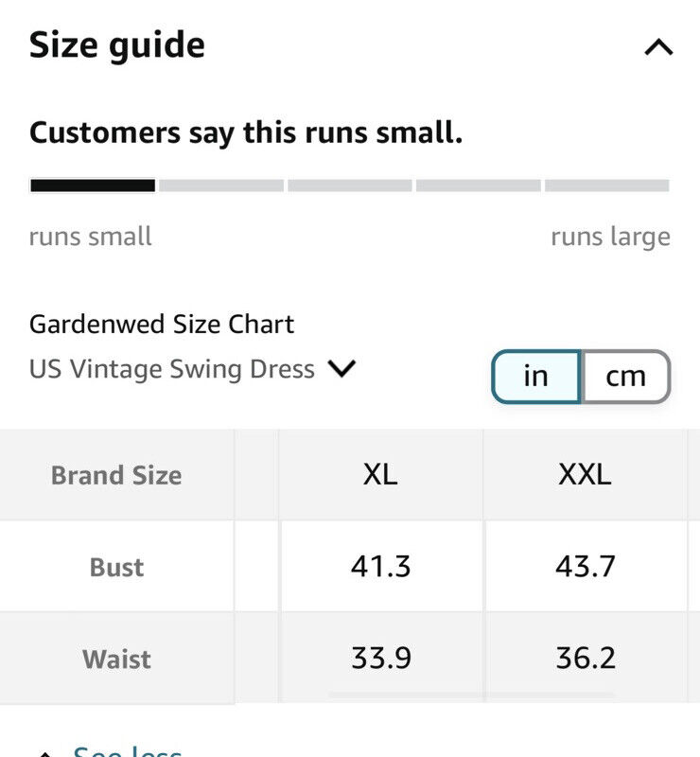The image size is (700, 757).
Task: Click the XL waist value 33.9
Action: (x=380, y=658)
